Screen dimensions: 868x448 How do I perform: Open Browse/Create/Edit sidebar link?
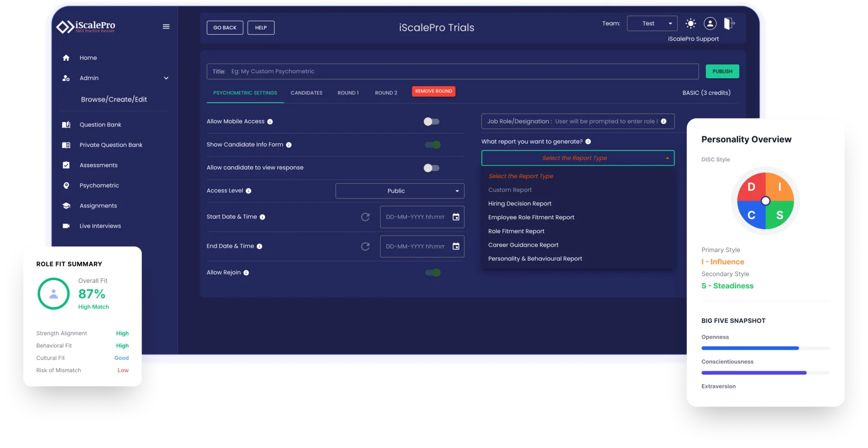[114, 99]
